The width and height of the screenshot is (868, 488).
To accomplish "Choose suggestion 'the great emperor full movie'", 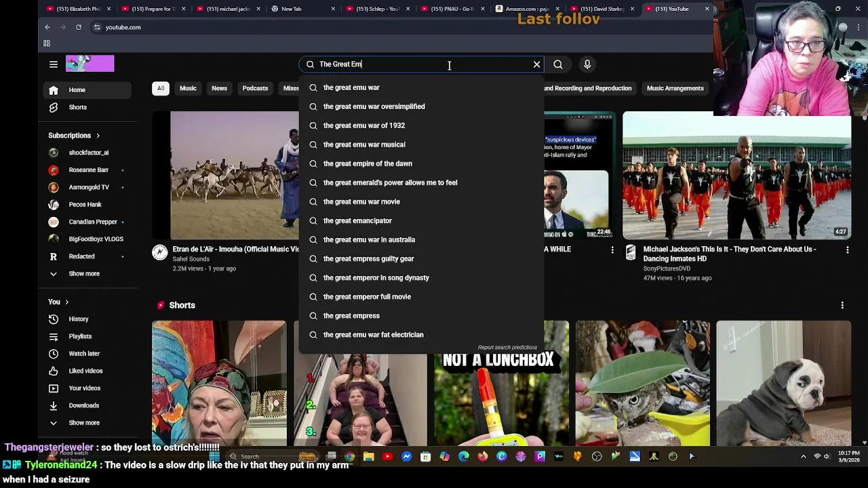I will coord(420,296).
